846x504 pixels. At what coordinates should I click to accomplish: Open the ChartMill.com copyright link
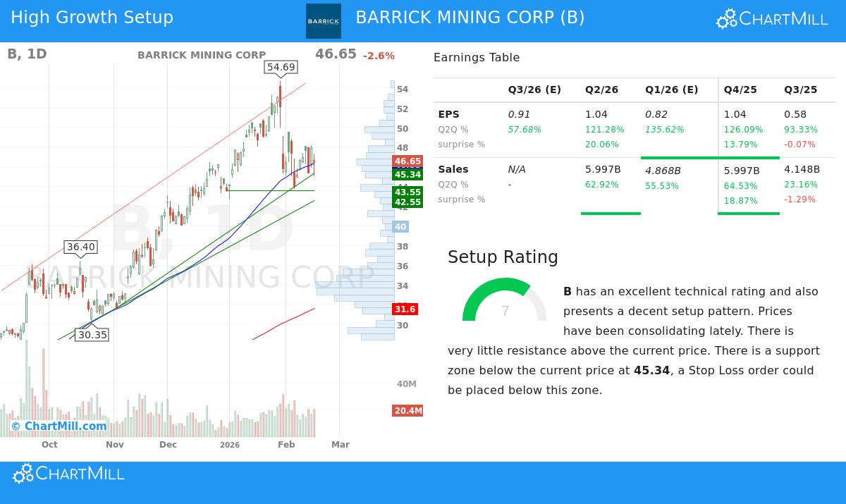click(60, 426)
